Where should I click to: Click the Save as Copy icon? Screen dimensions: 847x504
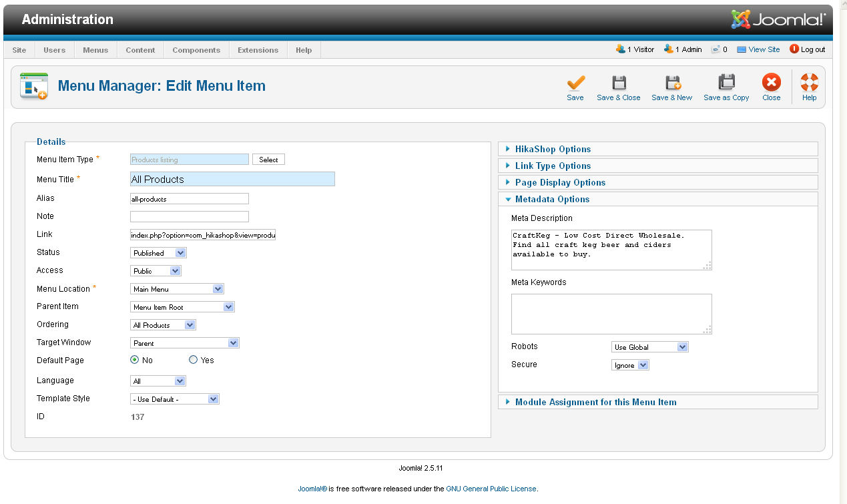point(726,83)
